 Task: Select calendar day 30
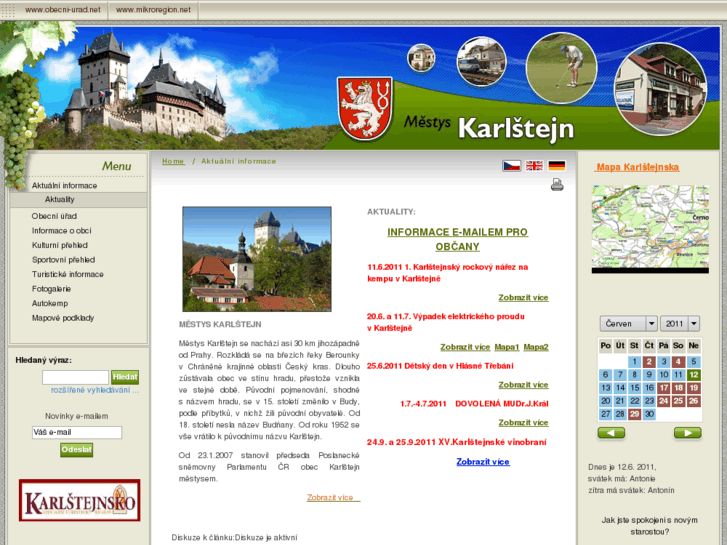click(x=649, y=414)
